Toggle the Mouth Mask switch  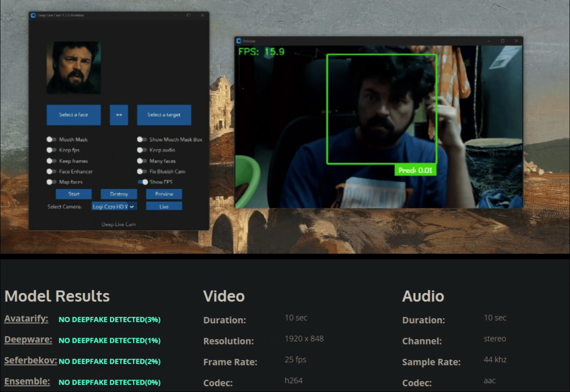pyautogui.click(x=51, y=140)
